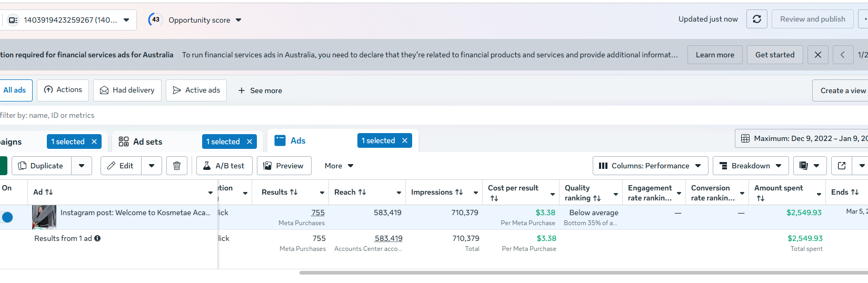This screenshot has height=283, width=868.
Task: Click the Learn more button
Action: click(x=714, y=55)
